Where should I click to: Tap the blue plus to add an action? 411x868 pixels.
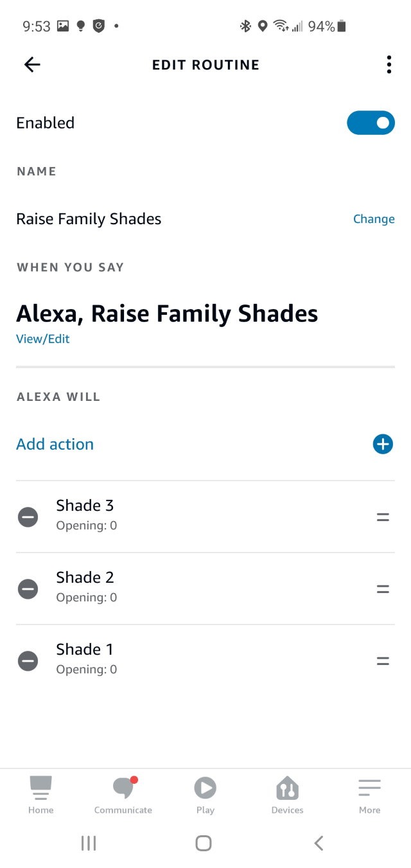click(x=383, y=444)
